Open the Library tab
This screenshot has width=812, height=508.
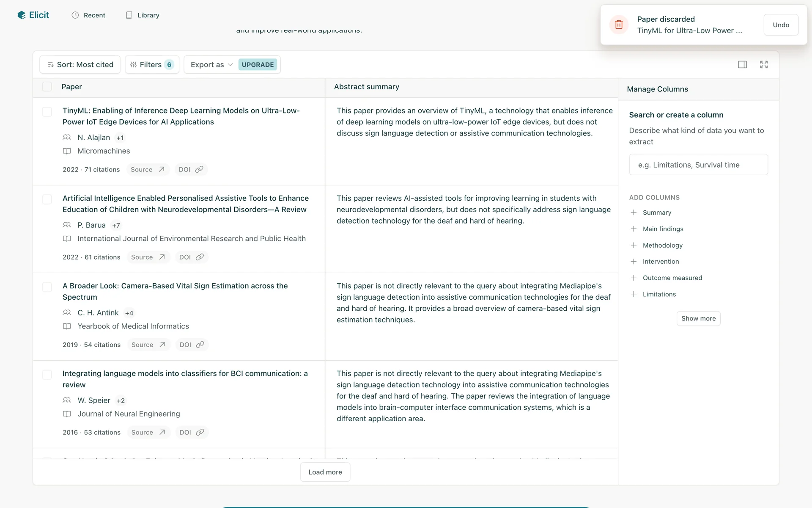(143, 15)
